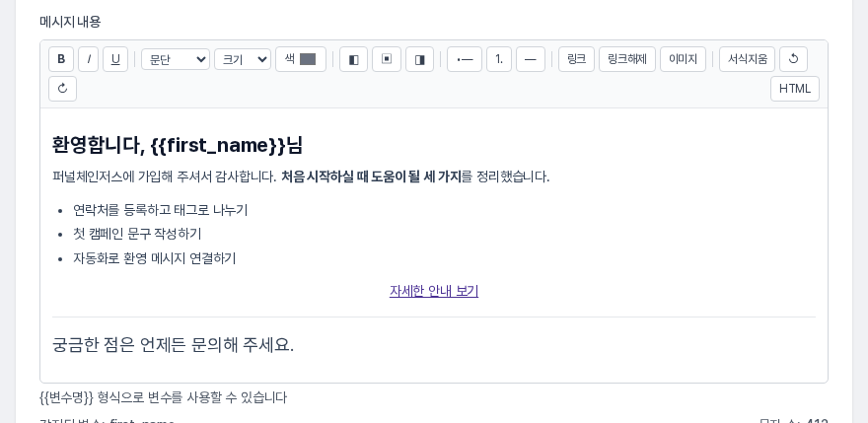
Task: Click the text 궁금한 점은 언제든 문의해 주세요.
Action: (173, 345)
